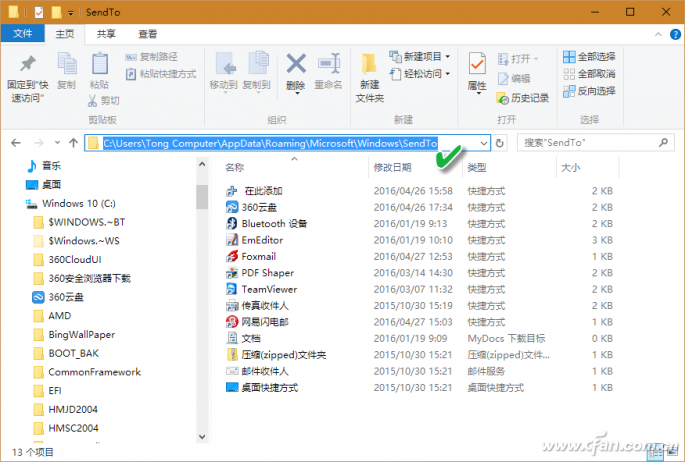Click 全部取消 select none
The width and height of the screenshot is (685, 462).
tap(589, 74)
